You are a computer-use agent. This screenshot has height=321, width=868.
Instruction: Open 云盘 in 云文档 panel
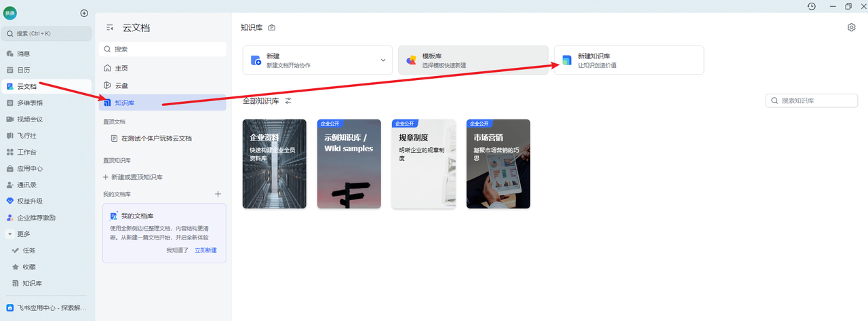click(x=163, y=86)
